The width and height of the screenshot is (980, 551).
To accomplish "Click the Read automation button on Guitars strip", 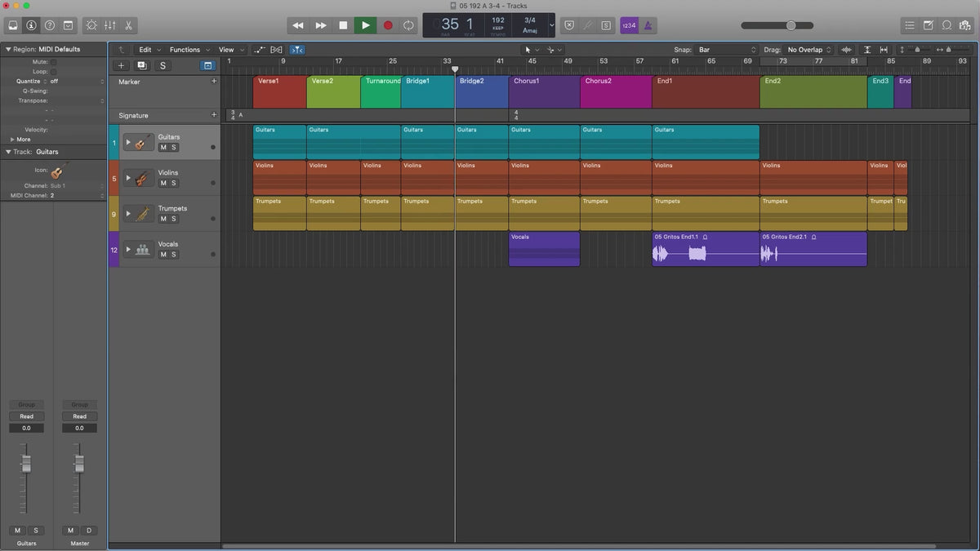I will point(27,416).
